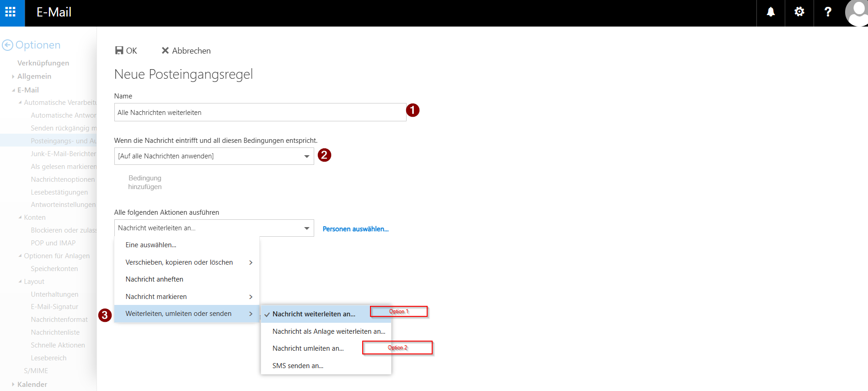
Task: Expand the Kalender section in sidebar
Action: point(32,385)
